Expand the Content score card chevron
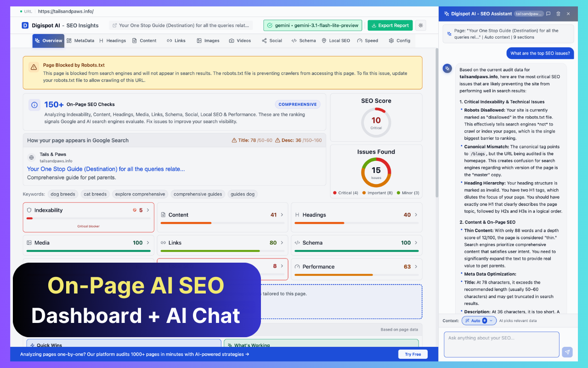Screen dimensions: 588x368 pos(282,215)
